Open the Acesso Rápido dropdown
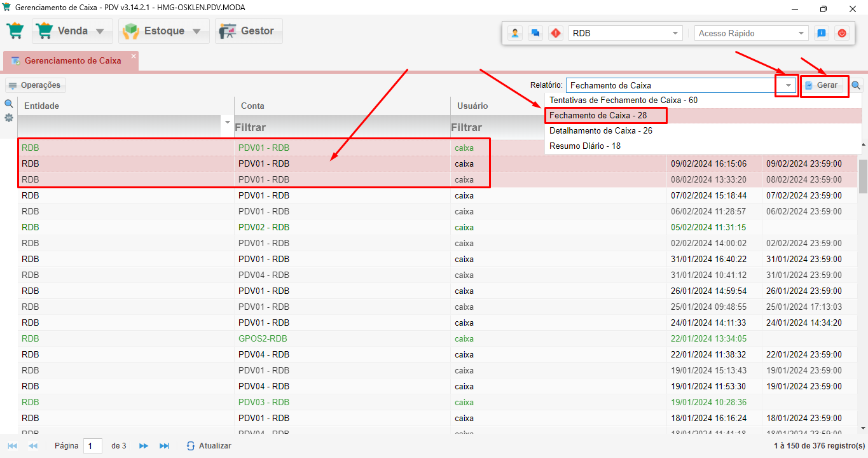 [x=801, y=33]
